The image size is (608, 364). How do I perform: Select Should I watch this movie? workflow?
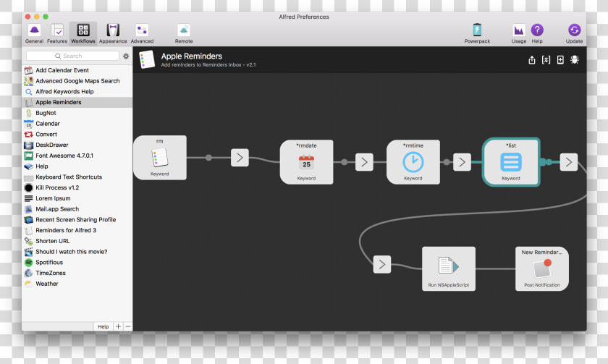[77, 252]
